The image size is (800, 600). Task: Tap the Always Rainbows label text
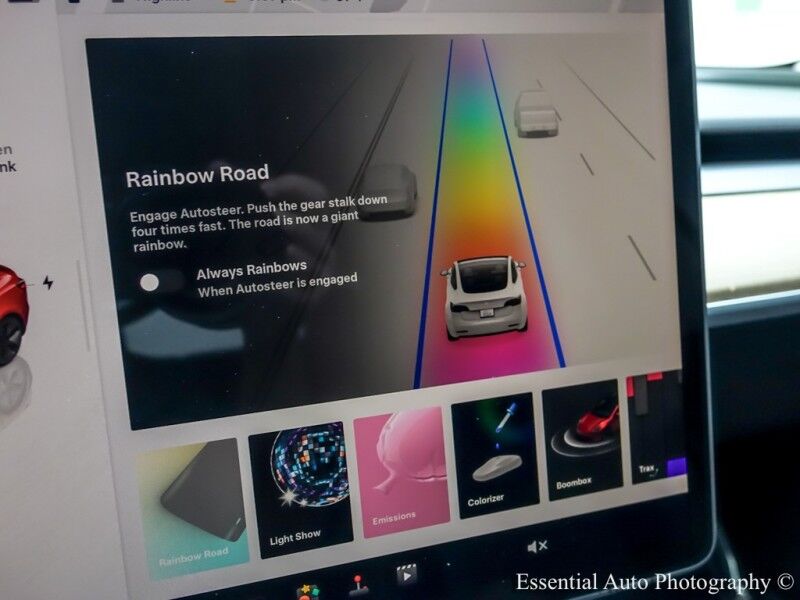tap(251, 269)
